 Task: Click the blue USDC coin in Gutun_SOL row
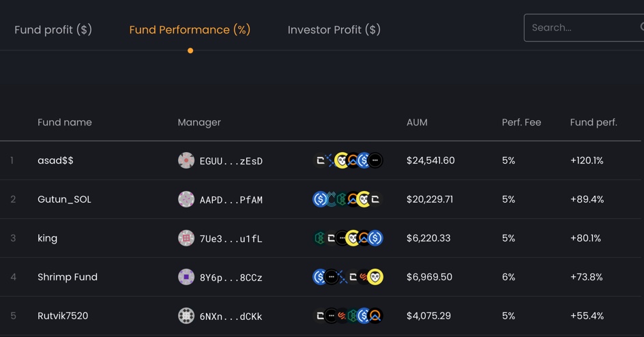tap(320, 199)
